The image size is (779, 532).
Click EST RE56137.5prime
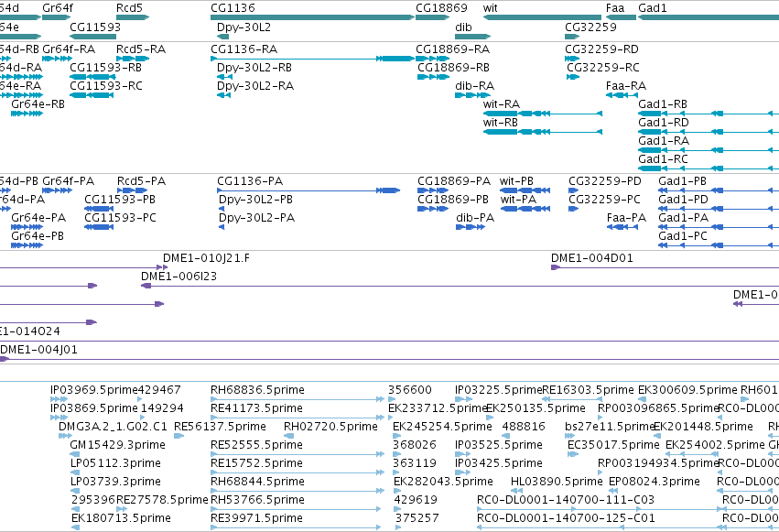click(x=179, y=436)
